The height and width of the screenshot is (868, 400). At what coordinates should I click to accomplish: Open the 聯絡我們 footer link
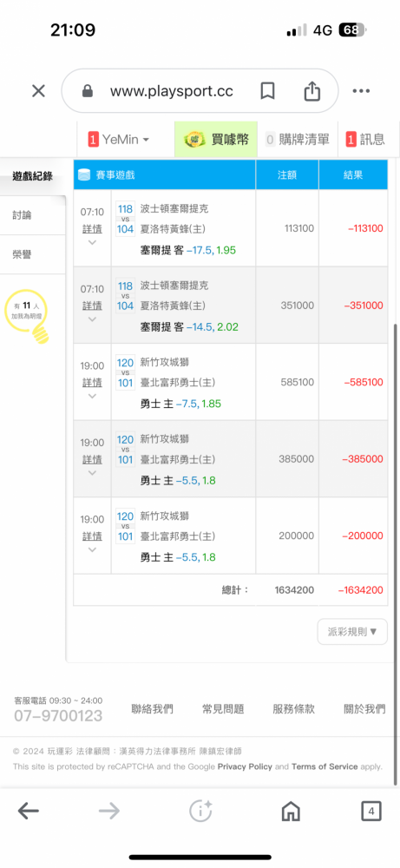[x=152, y=708]
